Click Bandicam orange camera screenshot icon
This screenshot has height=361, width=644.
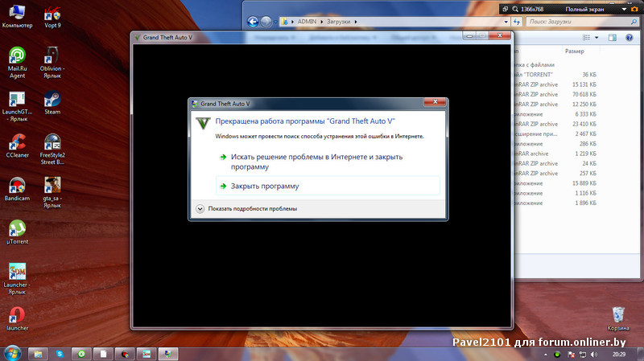(634, 9)
